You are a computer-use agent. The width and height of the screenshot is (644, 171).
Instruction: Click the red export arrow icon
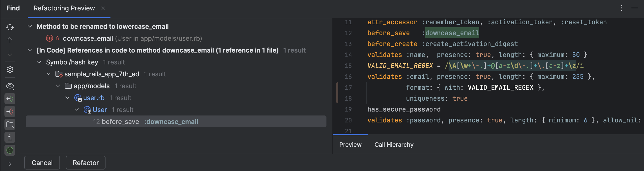click(x=10, y=112)
